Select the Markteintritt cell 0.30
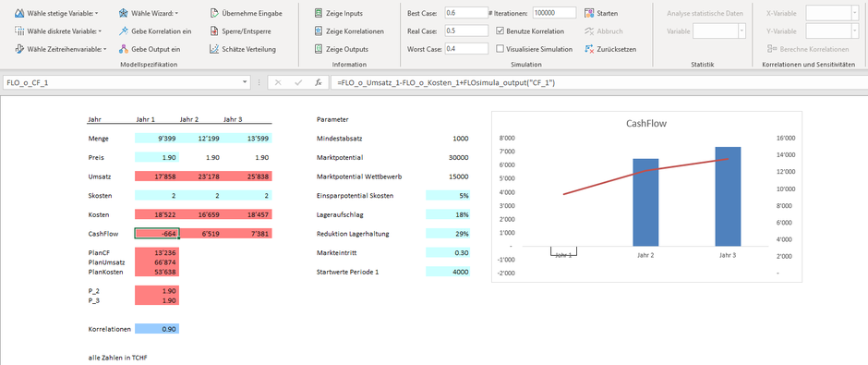This screenshot has height=365, width=868. tap(448, 252)
